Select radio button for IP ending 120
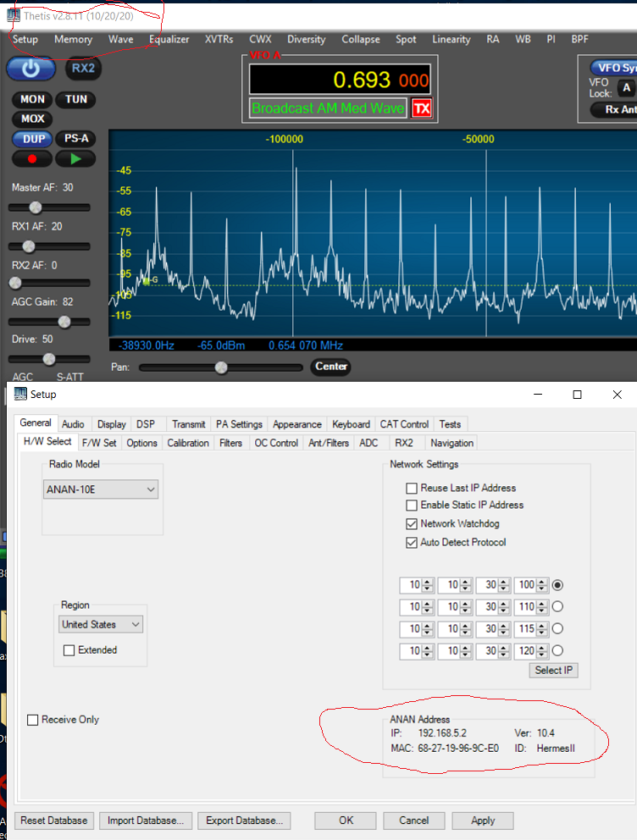The width and height of the screenshot is (637, 840). 557,651
